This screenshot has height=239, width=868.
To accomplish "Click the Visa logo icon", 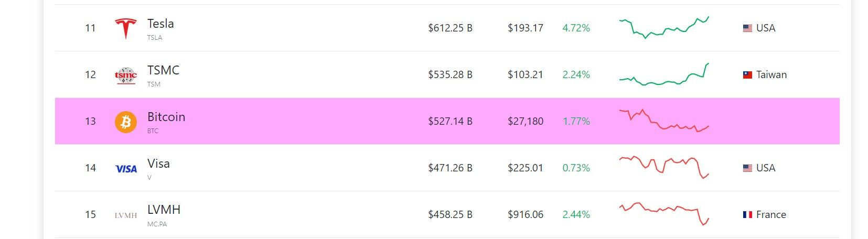I will point(126,169).
